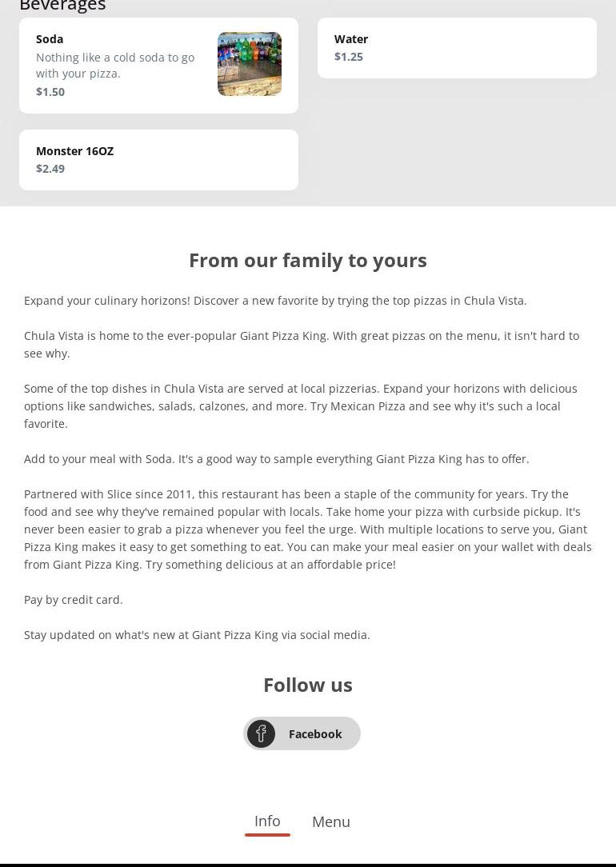Click the "Pay by credit card." text
Screen dimensions: 616x867
click(x=74, y=599)
